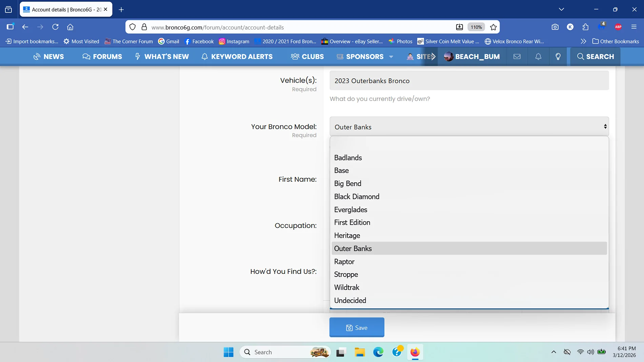Open the Facebook bookmark
The image size is (644, 362).
click(199, 41)
